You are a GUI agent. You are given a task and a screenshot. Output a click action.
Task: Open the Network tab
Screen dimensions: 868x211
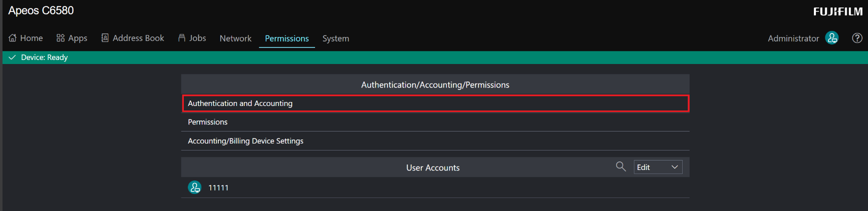point(235,38)
